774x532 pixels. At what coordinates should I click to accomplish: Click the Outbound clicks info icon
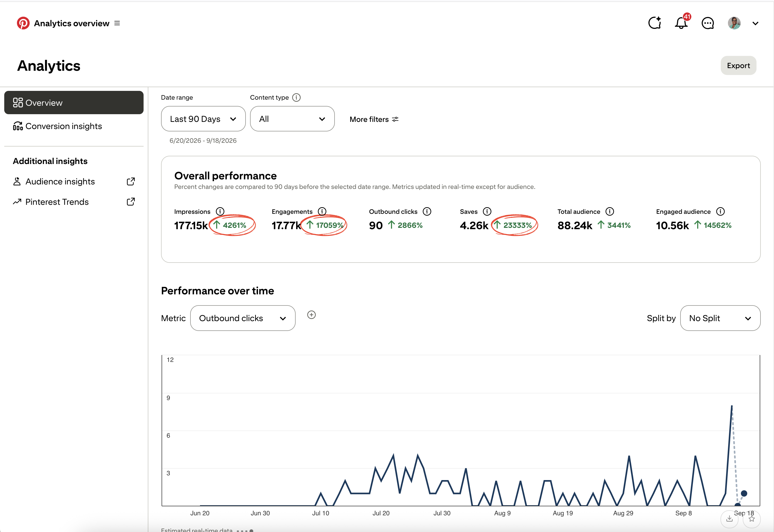(x=427, y=211)
